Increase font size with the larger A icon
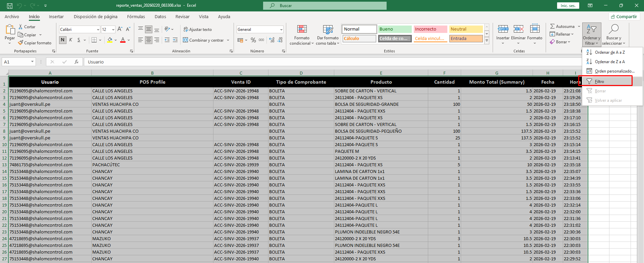 tap(120, 30)
